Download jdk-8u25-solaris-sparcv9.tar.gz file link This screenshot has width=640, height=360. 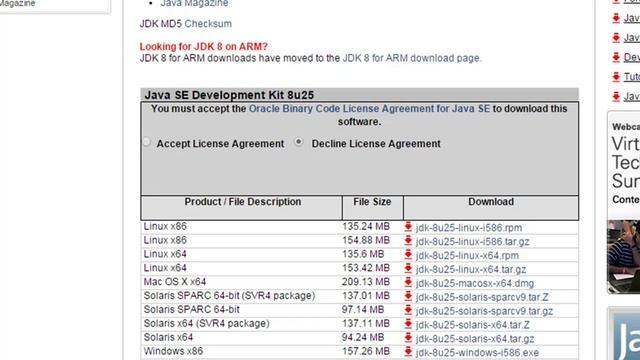[x=484, y=311]
